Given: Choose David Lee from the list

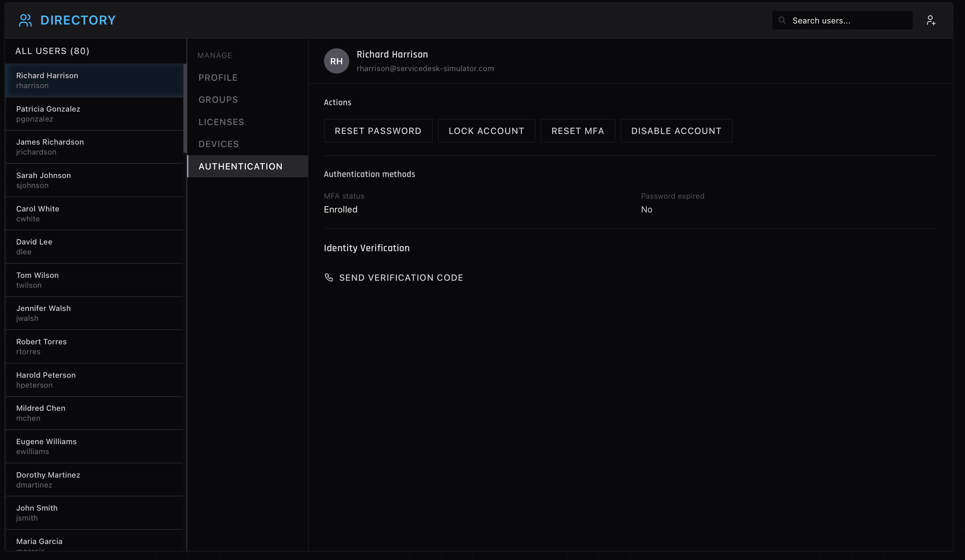Looking at the screenshot, I should (x=94, y=247).
